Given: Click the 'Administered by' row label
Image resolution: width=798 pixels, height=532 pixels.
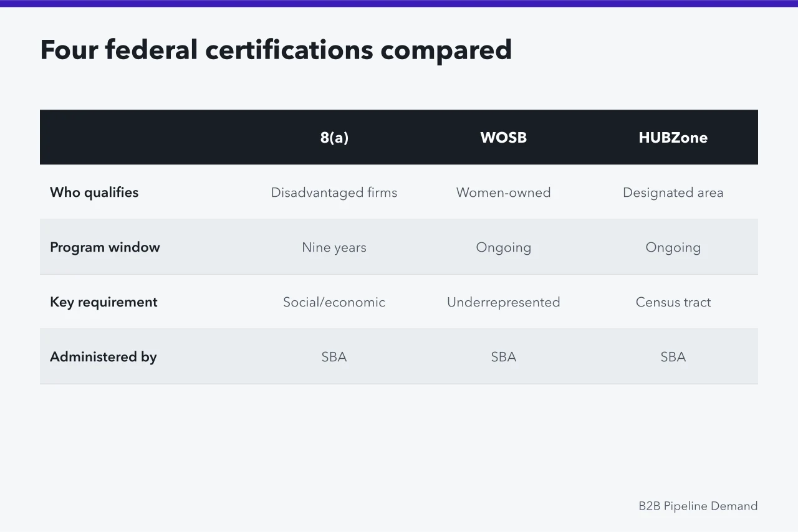Looking at the screenshot, I should pos(103,357).
